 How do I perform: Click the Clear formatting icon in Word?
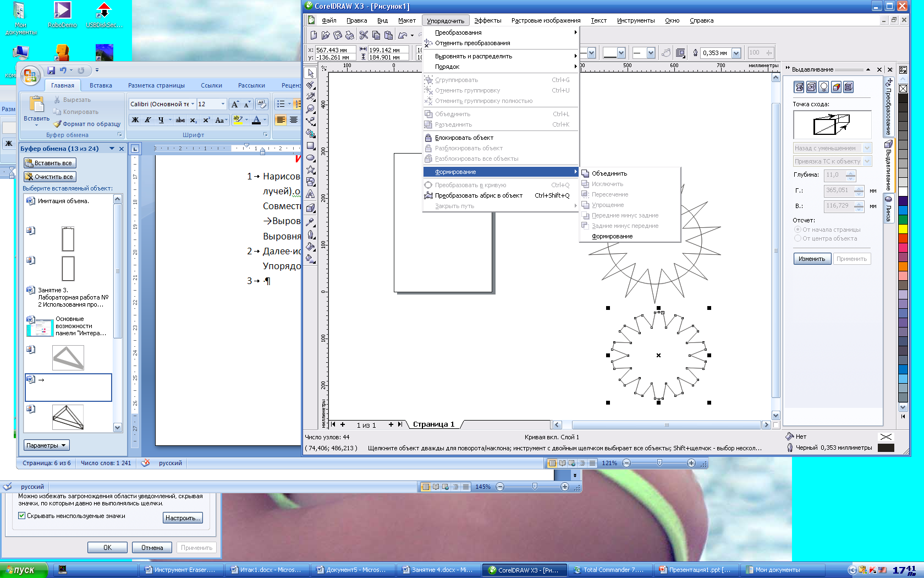[x=262, y=103]
